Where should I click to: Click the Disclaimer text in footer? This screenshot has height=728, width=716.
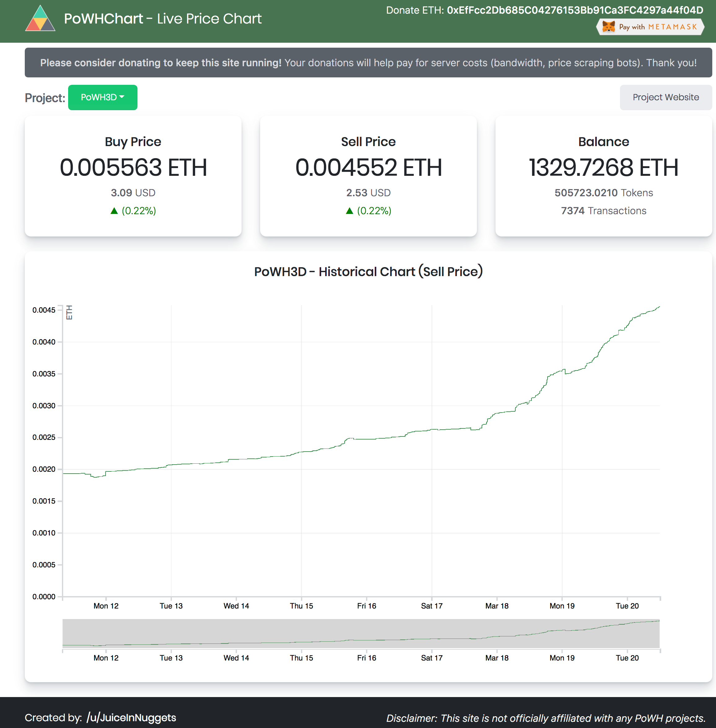(546, 718)
